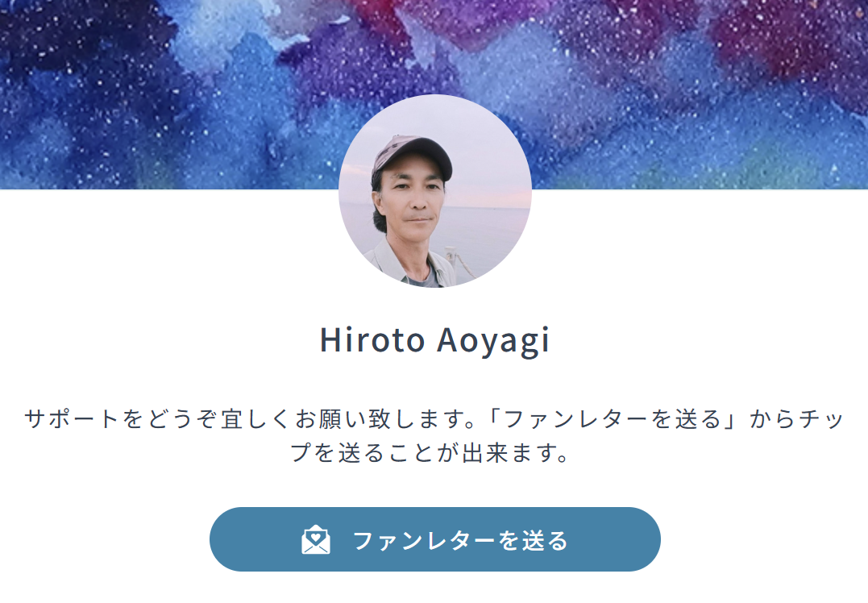Send a fan letter via ファンレターを送る button

pos(434,539)
